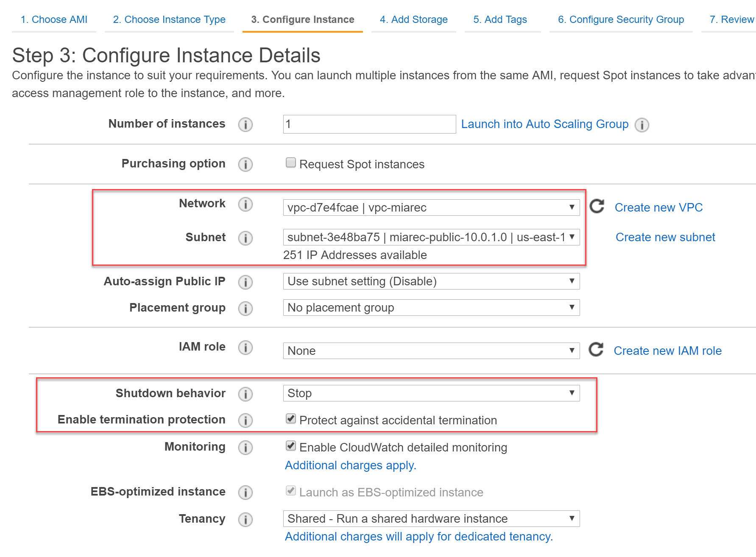Open the Subnet dropdown
The width and height of the screenshot is (756, 557).
coord(431,237)
